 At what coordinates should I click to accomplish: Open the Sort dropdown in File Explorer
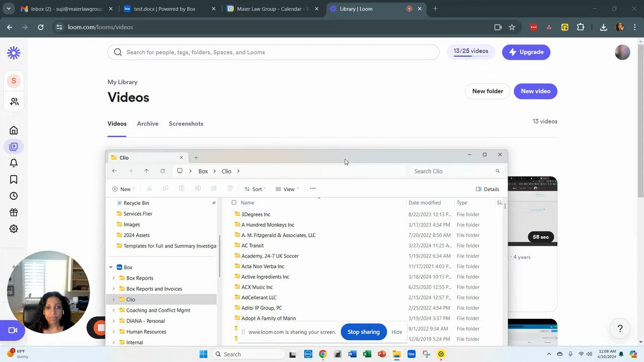[x=255, y=189]
